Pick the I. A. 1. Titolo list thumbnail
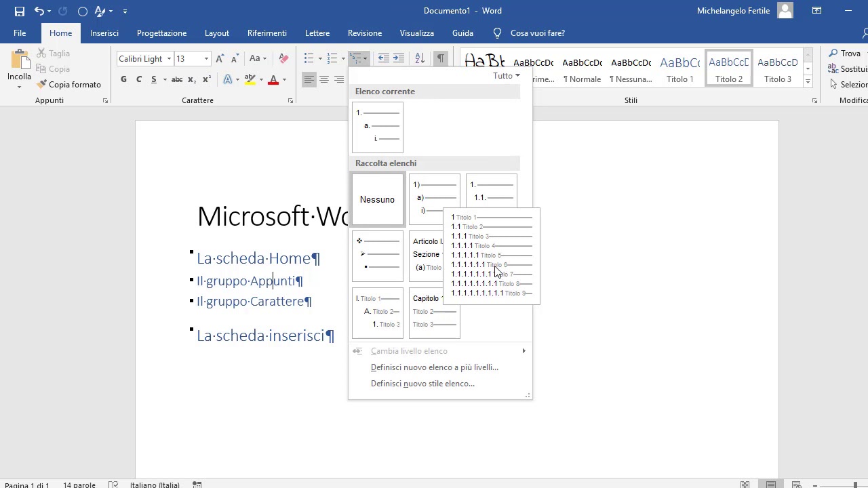The width and height of the screenshot is (868, 488). point(378,313)
